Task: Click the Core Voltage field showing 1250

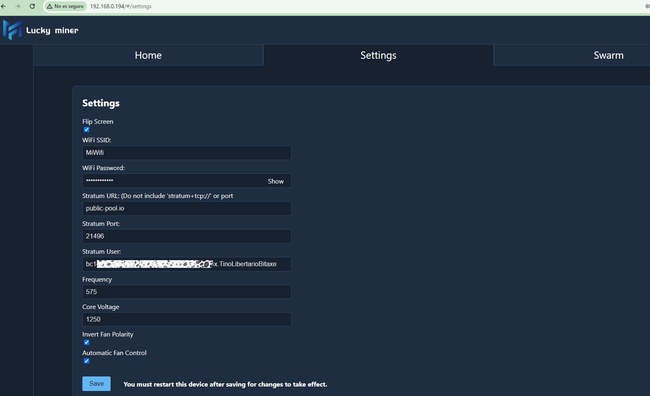Action: [x=187, y=319]
